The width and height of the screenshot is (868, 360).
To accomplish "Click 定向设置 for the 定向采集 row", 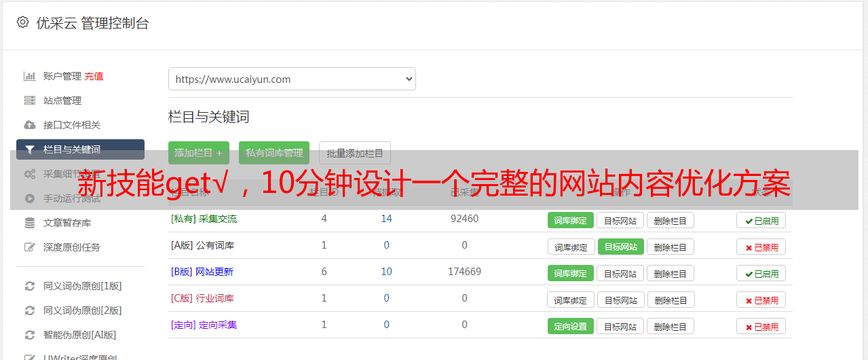I will 571,326.
